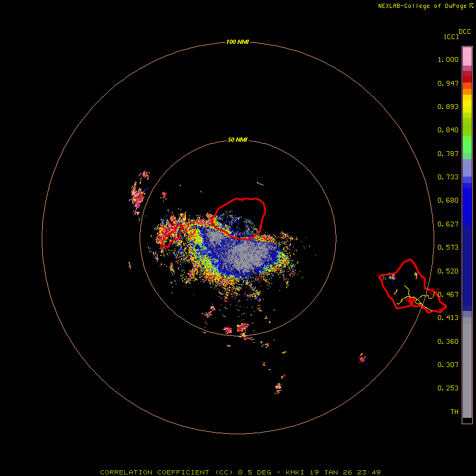Image resolution: width=476 pixels, height=476 pixels.
Task: Click the 0.253 legend value
Action: (x=448, y=388)
